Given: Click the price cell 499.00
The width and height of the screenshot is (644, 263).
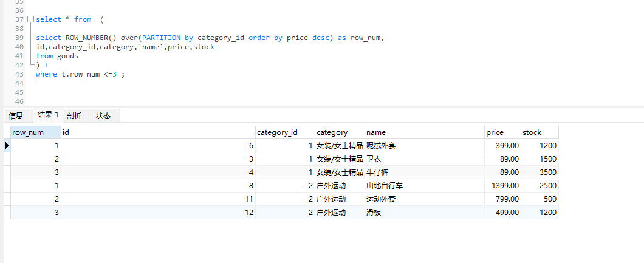Looking at the screenshot, I should pos(502,213).
